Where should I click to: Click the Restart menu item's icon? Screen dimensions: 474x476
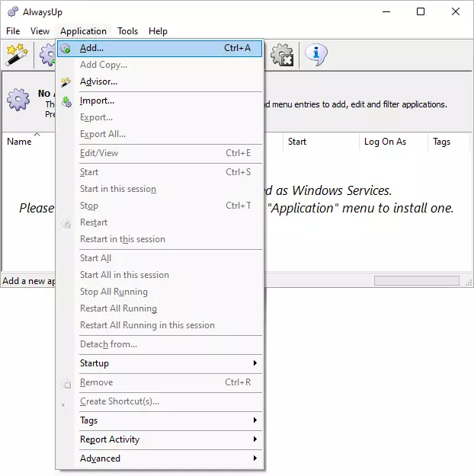pyautogui.click(x=66, y=223)
